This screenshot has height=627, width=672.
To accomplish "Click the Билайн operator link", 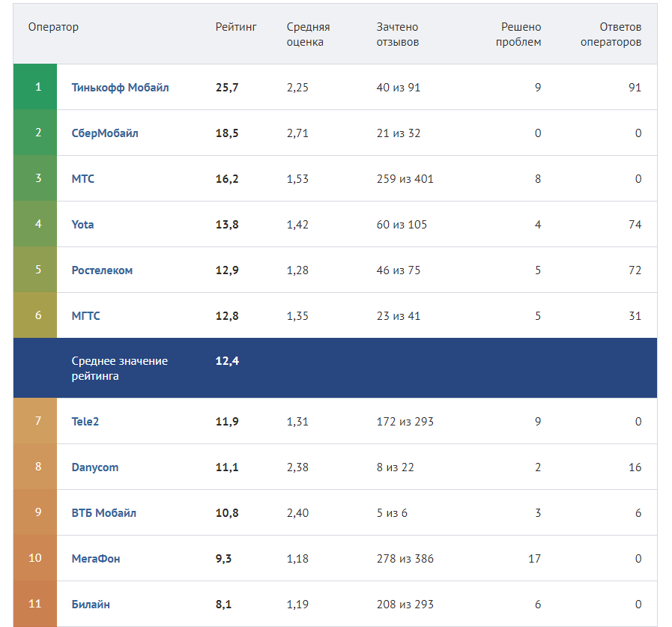I will pos(91,605).
